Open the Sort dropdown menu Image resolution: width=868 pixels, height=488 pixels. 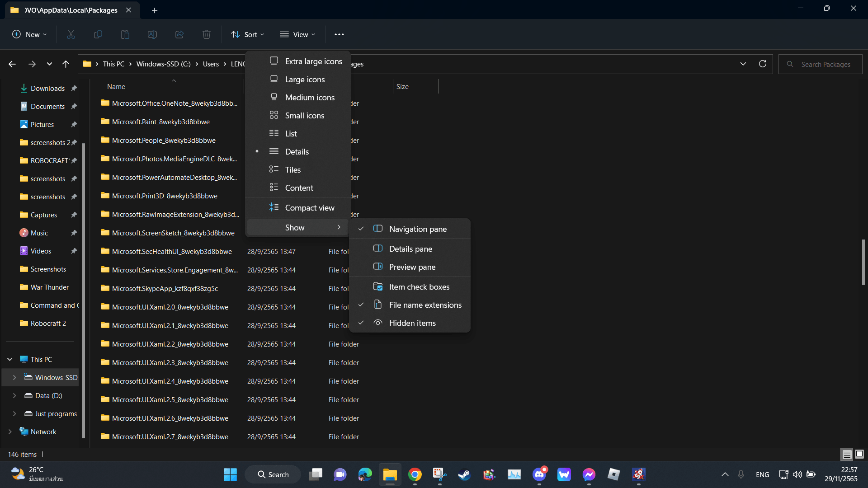click(x=247, y=34)
